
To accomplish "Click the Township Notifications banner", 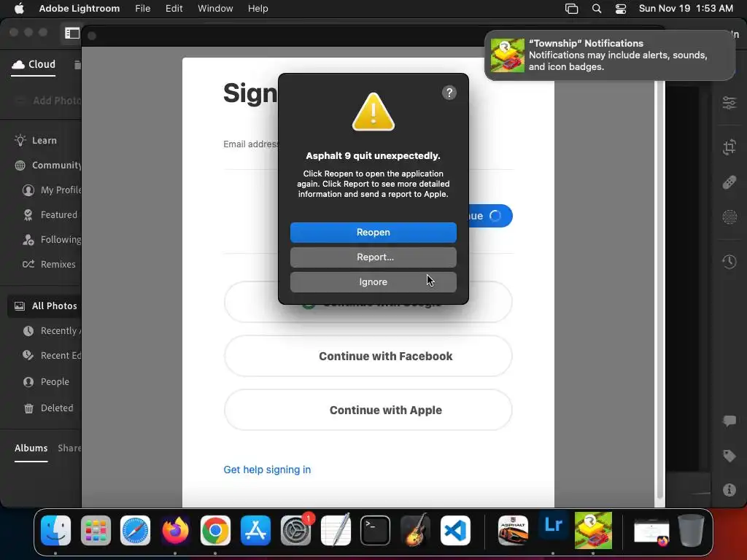I will click(x=610, y=55).
